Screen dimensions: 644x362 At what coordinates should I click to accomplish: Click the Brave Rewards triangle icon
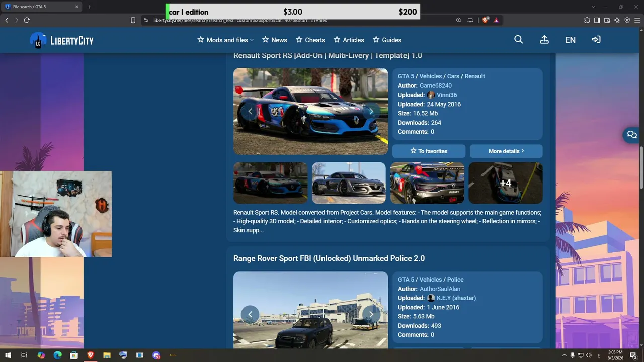(x=496, y=20)
